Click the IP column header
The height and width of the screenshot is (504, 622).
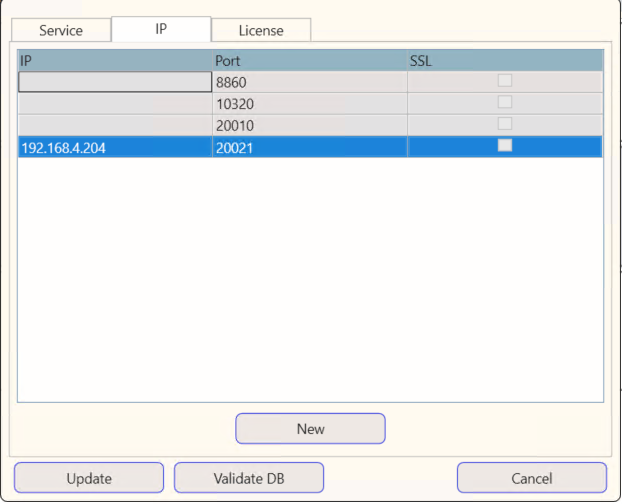[x=114, y=61]
